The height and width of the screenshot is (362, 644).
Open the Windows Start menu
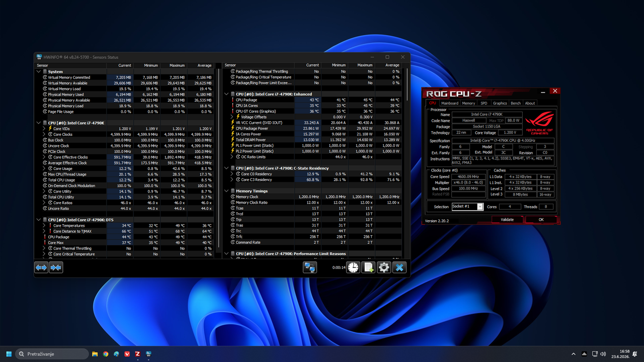[x=9, y=354]
